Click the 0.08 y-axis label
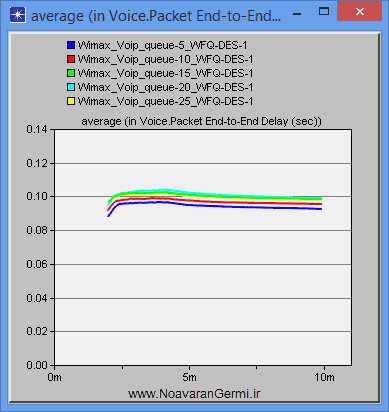The width and height of the screenshot is (389, 412). [37, 230]
